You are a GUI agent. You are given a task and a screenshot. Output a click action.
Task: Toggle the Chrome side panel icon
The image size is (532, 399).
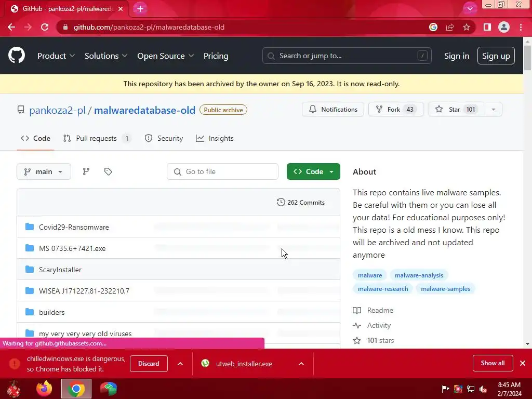tap(487, 27)
